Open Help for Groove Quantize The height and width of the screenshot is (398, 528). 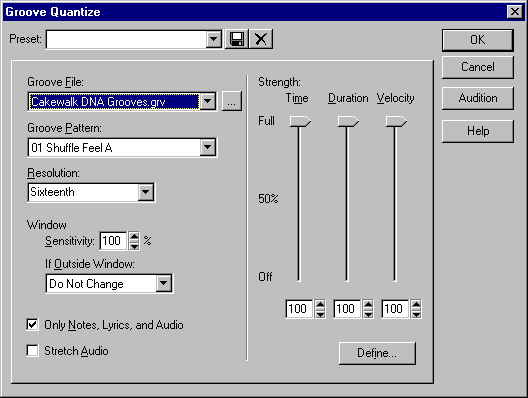pyautogui.click(x=477, y=131)
